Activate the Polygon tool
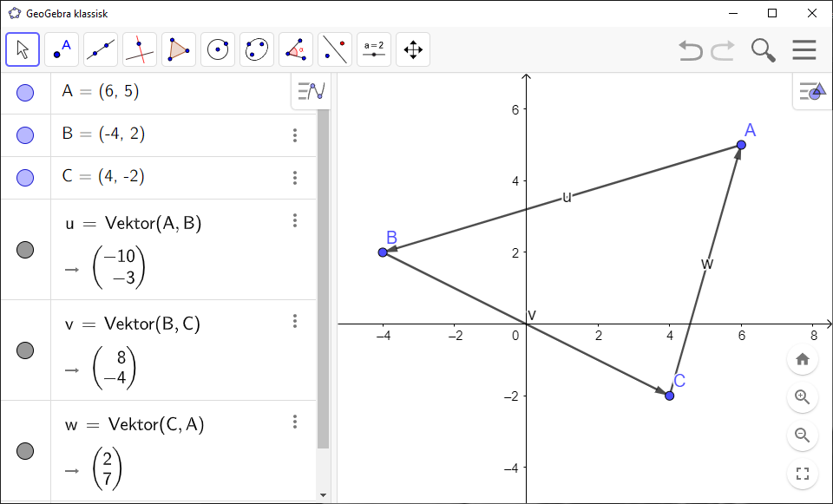Viewport: 833px width, 504px height. [179, 49]
